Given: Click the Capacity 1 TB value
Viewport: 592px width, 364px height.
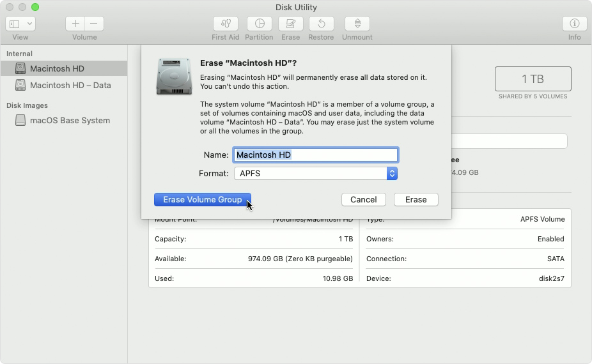Looking at the screenshot, I should (345, 239).
